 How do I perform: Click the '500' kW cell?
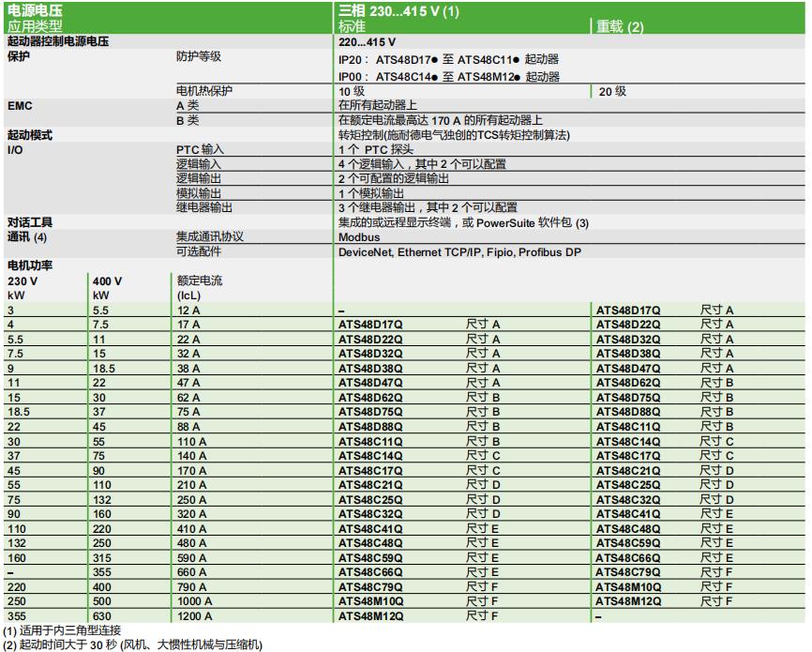(102, 601)
